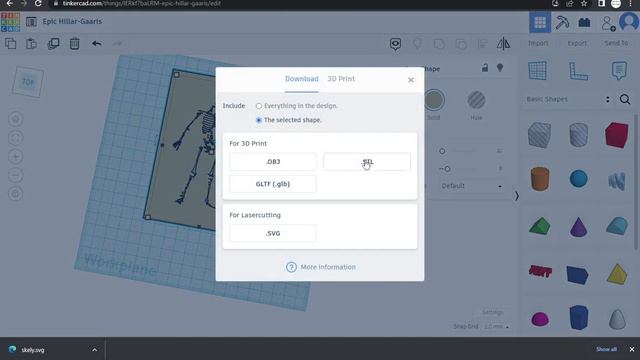Select the blue Polygon shape
This screenshot has height=360, width=640.
(578, 317)
